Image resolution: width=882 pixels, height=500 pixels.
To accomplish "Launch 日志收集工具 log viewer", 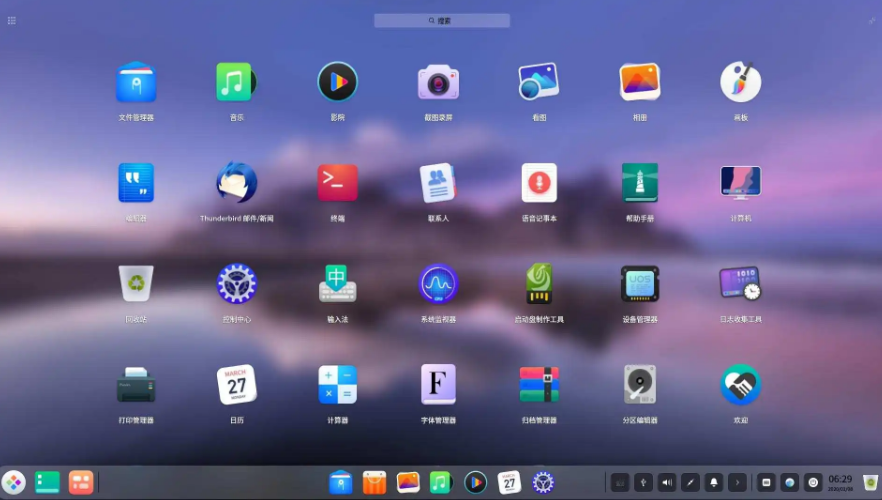I will pos(740,283).
